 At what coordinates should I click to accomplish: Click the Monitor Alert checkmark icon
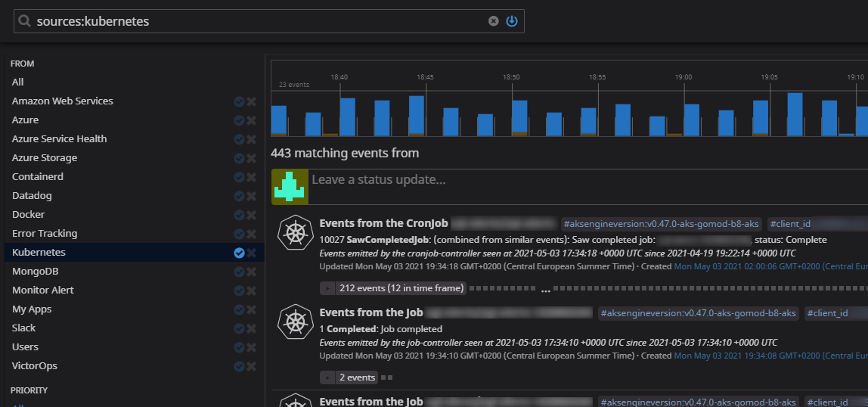click(x=239, y=290)
